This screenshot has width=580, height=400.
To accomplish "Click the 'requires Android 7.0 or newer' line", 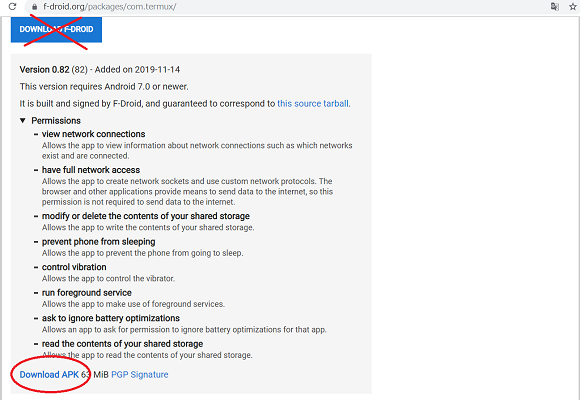I will (x=104, y=87).
